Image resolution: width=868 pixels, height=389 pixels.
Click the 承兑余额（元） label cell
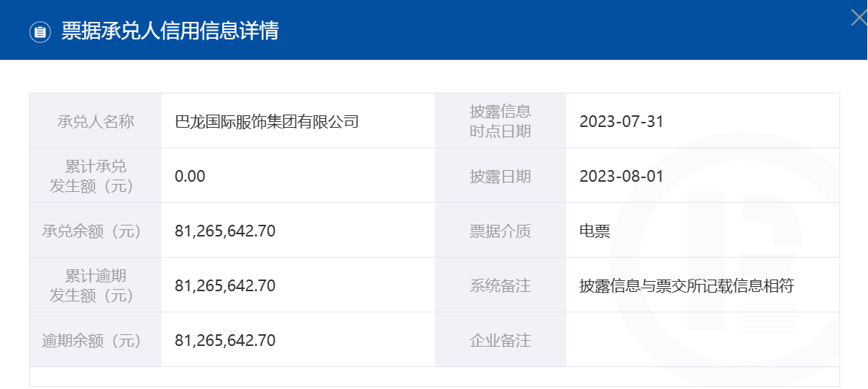[95, 230]
